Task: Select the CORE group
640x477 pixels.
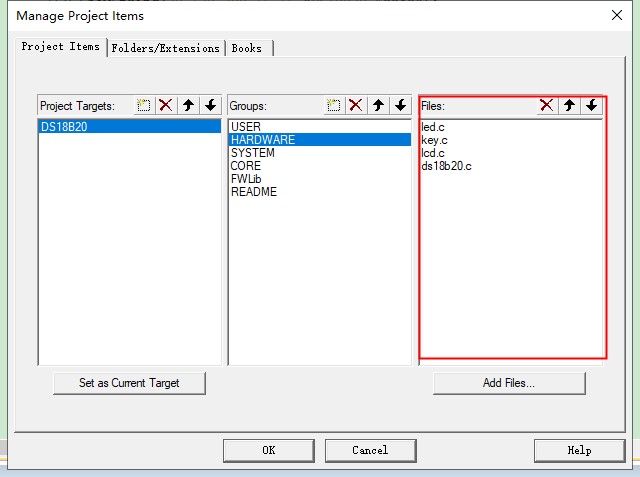Action: point(320,166)
